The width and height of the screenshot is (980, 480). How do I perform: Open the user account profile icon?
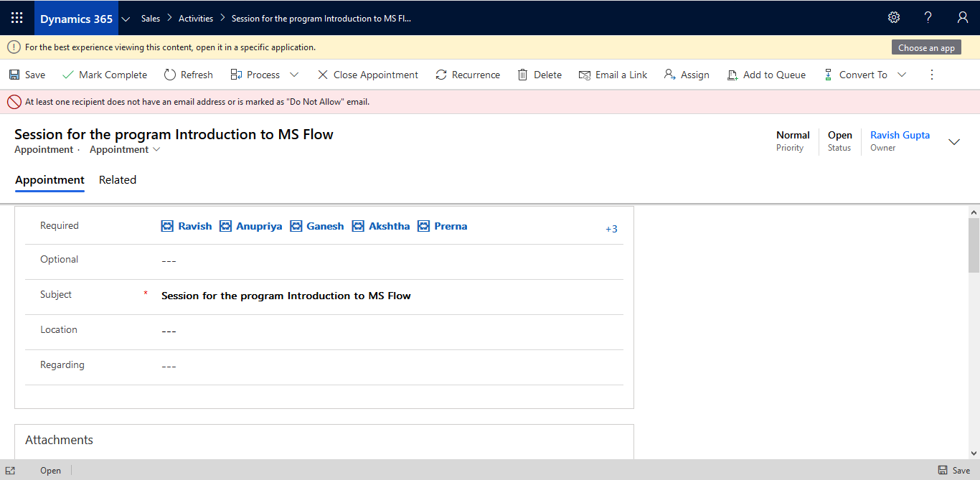(x=963, y=18)
